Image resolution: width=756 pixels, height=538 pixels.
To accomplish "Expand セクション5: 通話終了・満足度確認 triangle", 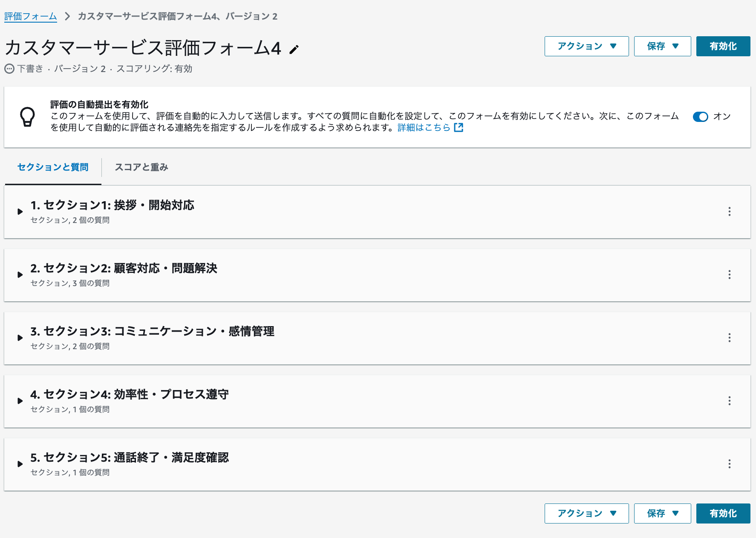I will (20, 464).
